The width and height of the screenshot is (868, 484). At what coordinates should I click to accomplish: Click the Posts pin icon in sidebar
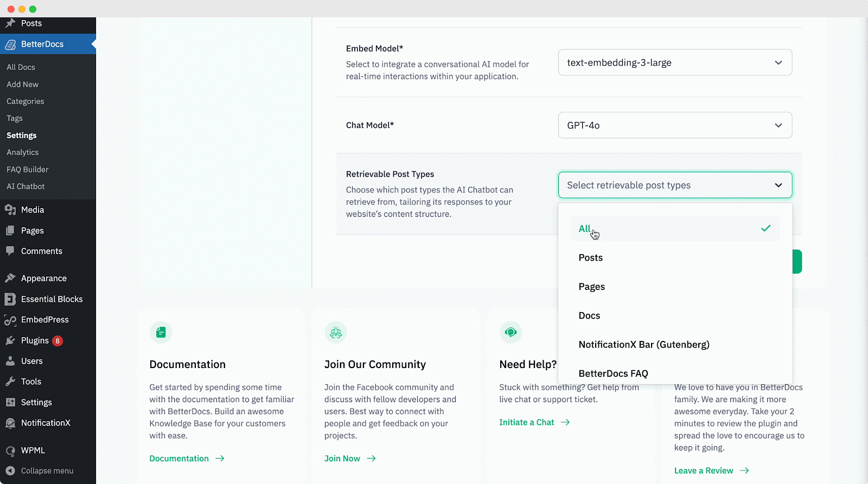(x=10, y=23)
